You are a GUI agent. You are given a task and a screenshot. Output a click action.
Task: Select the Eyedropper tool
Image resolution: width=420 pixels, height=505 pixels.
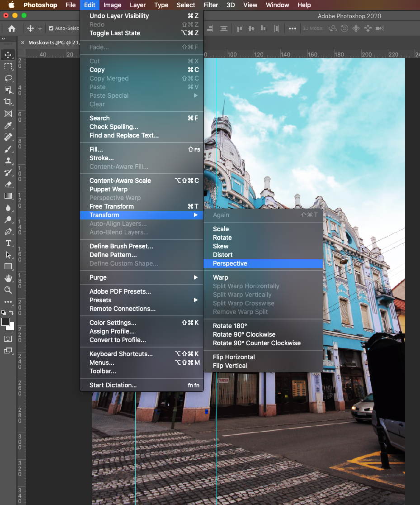pyautogui.click(x=8, y=125)
